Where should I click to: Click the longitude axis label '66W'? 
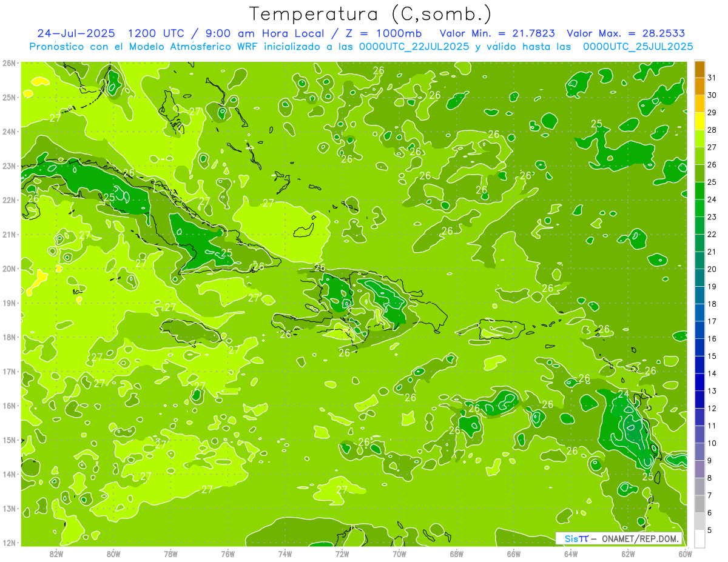514,554
